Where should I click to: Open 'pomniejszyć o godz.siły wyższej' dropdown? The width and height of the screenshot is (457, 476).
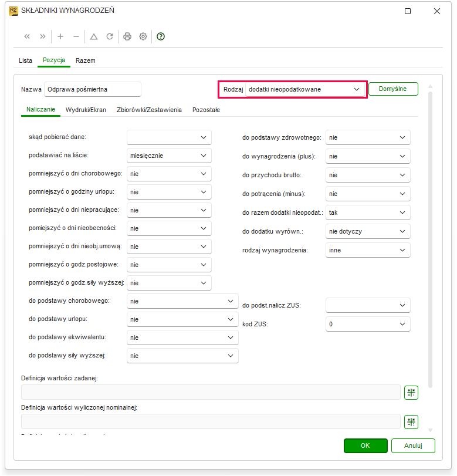click(x=169, y=283)
